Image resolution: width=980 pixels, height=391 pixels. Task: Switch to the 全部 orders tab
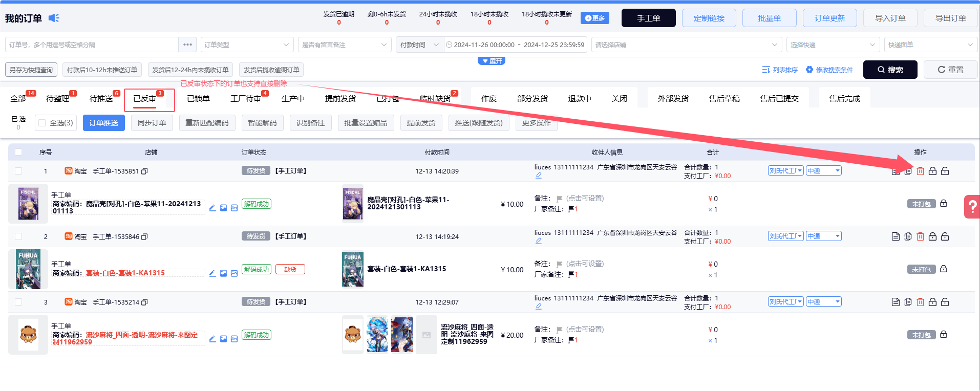[x=18, y=98]
